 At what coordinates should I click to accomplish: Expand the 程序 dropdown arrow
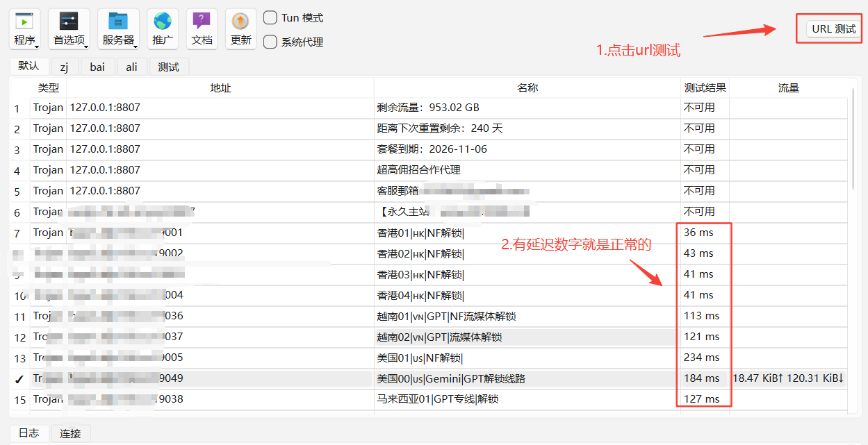click(37, 47)
